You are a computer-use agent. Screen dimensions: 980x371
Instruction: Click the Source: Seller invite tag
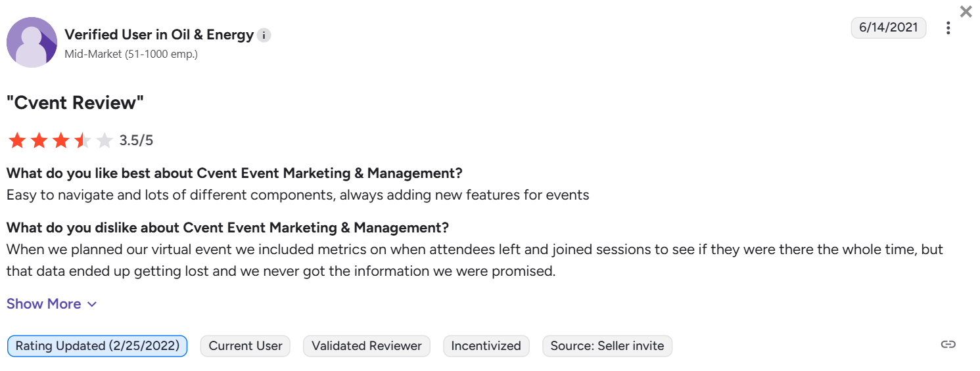[607, 346]
